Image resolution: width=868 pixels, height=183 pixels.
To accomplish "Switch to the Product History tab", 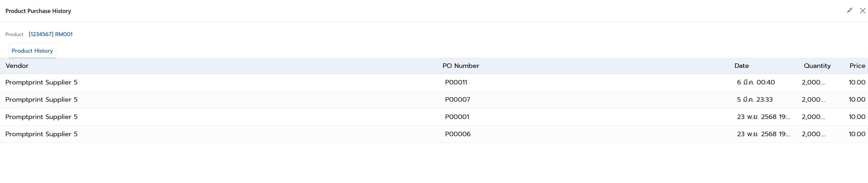I will pos(32,51).
